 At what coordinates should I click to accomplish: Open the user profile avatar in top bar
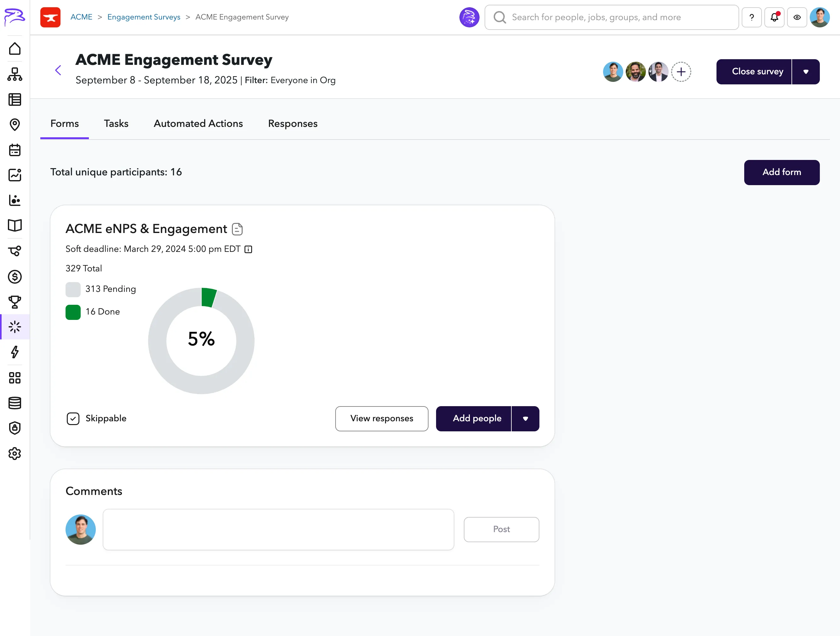coord(820,17)
